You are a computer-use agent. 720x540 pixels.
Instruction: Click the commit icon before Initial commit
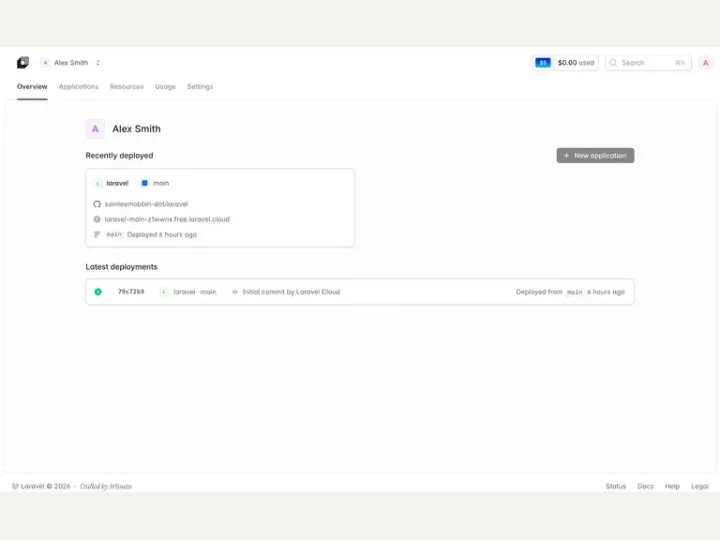click(235, 292)
